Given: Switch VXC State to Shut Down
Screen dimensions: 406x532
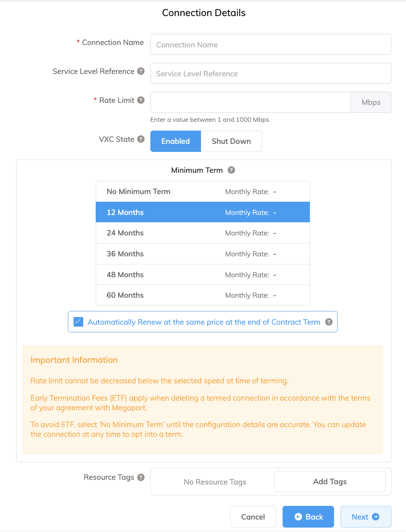Looking at the screenshot, I should click(231, 141).
